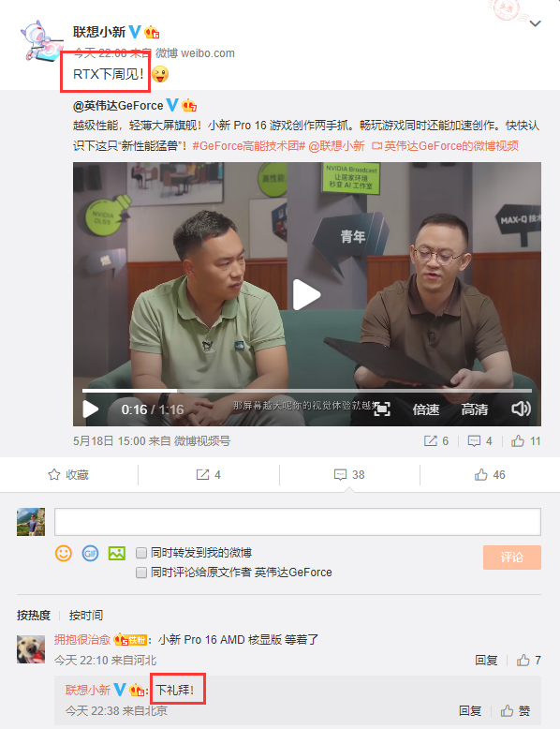Viewport: 560px width, 729px height.
Task: Mute the video with speaker icon
Action: pos(521,409)
